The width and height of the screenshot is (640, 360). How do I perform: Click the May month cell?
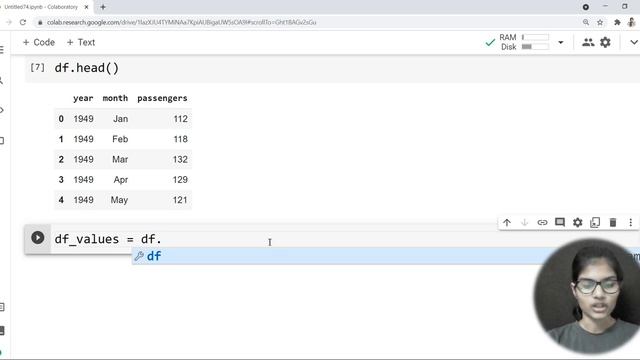[119, 200]
